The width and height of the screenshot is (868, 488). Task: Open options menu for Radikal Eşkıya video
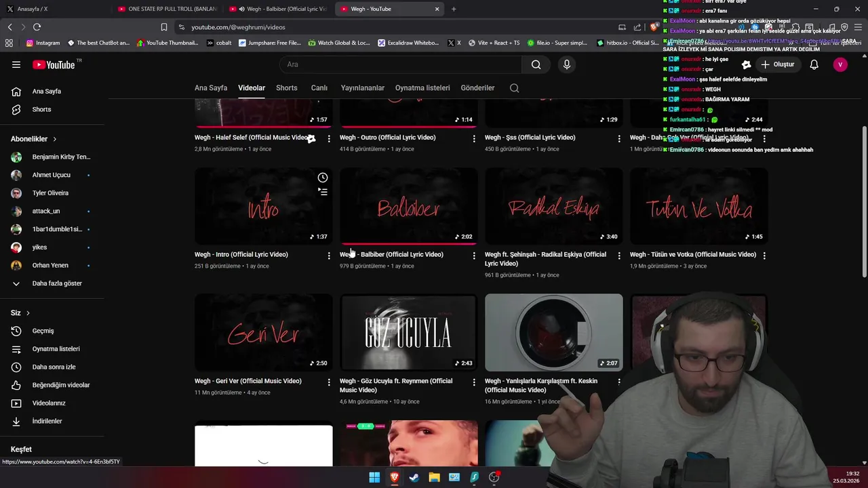click(619, 256)
